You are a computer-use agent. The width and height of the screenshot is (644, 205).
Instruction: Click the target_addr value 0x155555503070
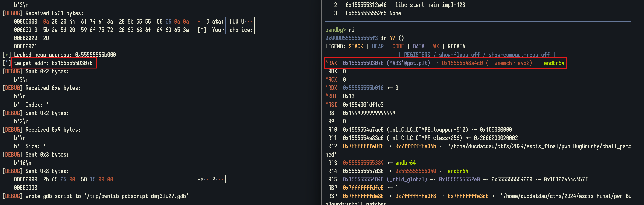pyautogui.click(x=72, y=63)
